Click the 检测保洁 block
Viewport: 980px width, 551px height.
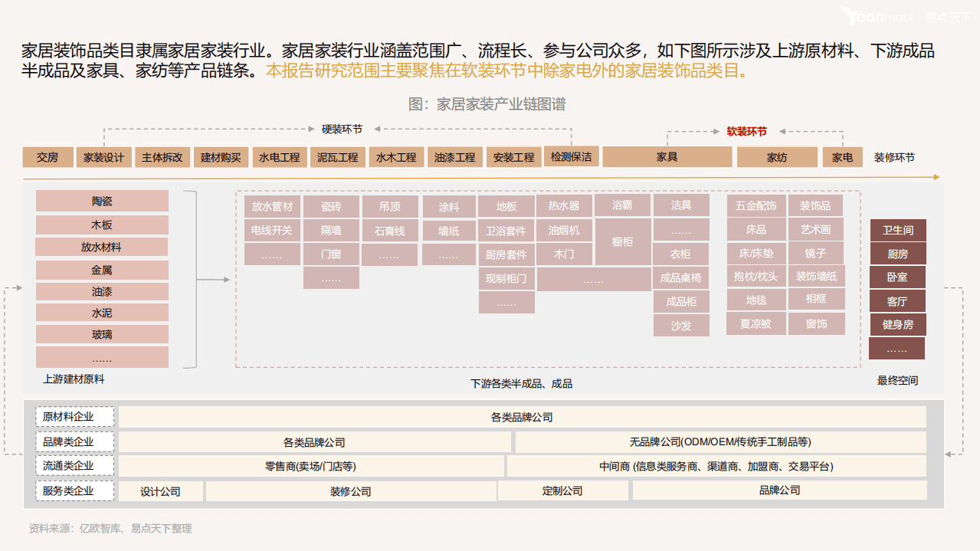(x=572, y=157)
